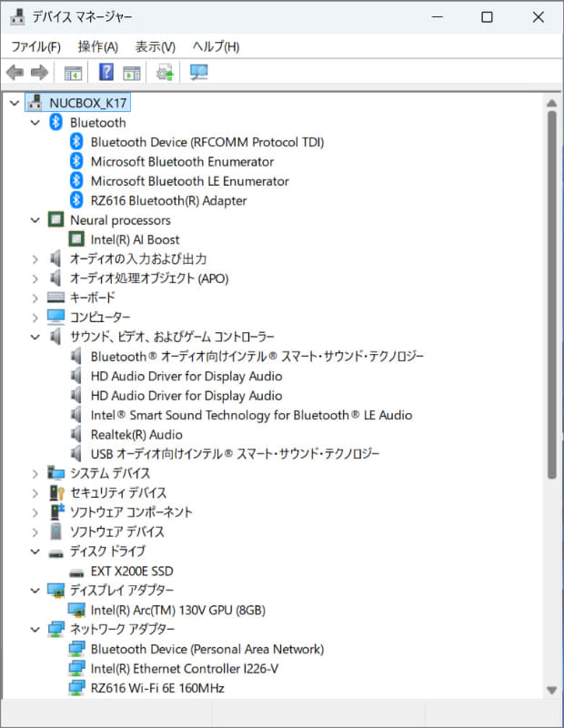Expand オーディオの入力および出力 category

(x=35, y=259)
